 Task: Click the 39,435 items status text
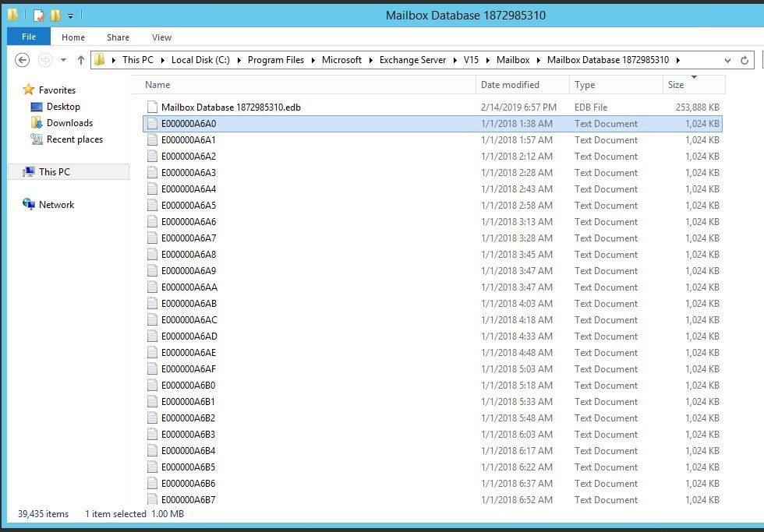[44, 514]
